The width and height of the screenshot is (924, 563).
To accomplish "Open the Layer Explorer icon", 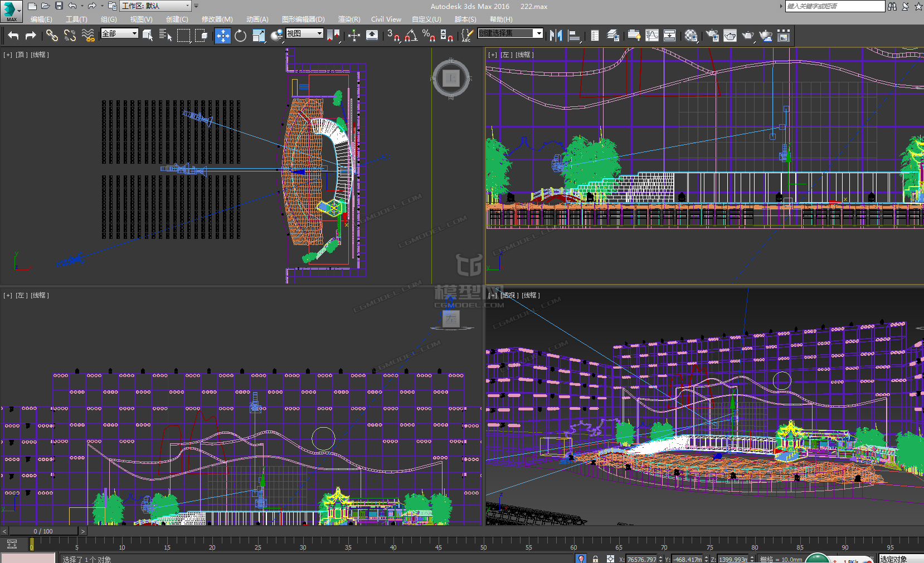I will click(x=612, y=36).
